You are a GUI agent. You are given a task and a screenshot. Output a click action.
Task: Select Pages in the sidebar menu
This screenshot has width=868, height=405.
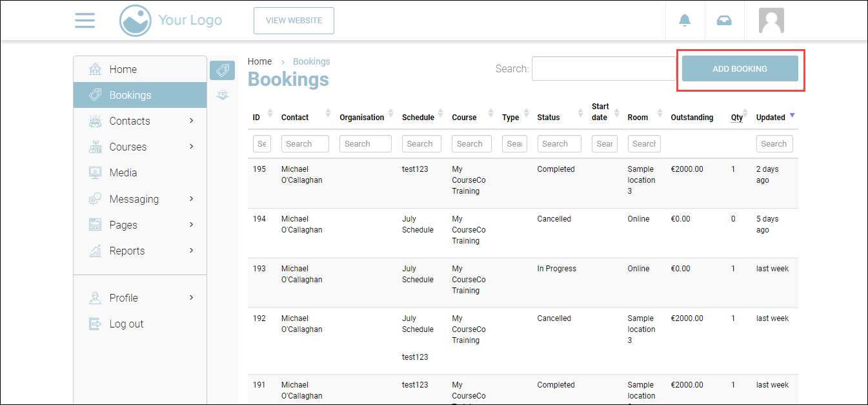coord(123,225)
